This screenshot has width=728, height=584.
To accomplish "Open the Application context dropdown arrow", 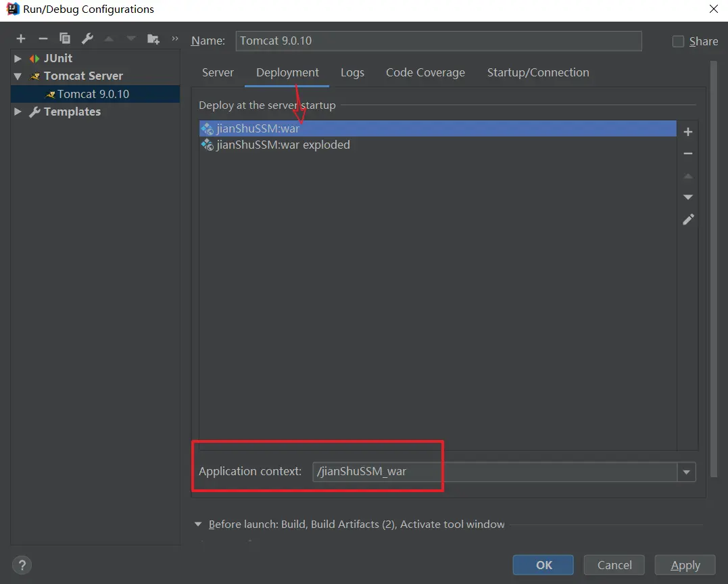I will coord(686,472).
